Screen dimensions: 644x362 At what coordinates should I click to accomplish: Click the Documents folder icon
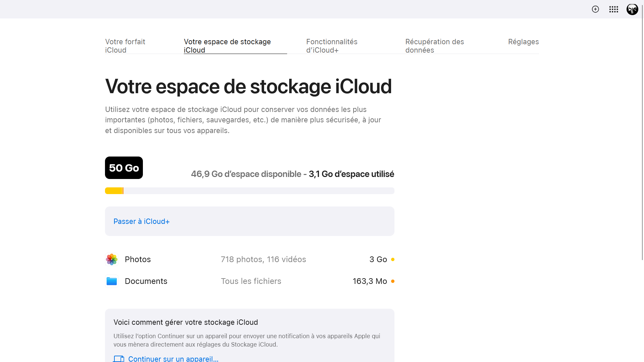(x=112, y=281)
